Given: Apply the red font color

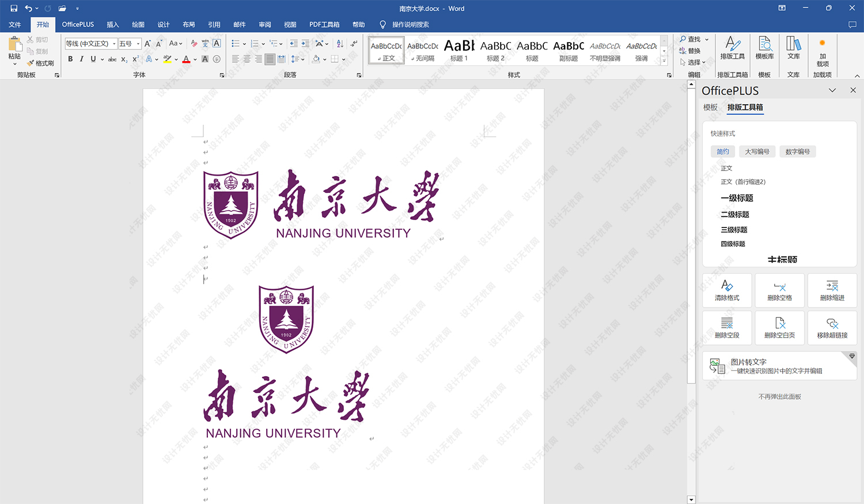Looking at the screenshot, I should (x=186, y=59).
